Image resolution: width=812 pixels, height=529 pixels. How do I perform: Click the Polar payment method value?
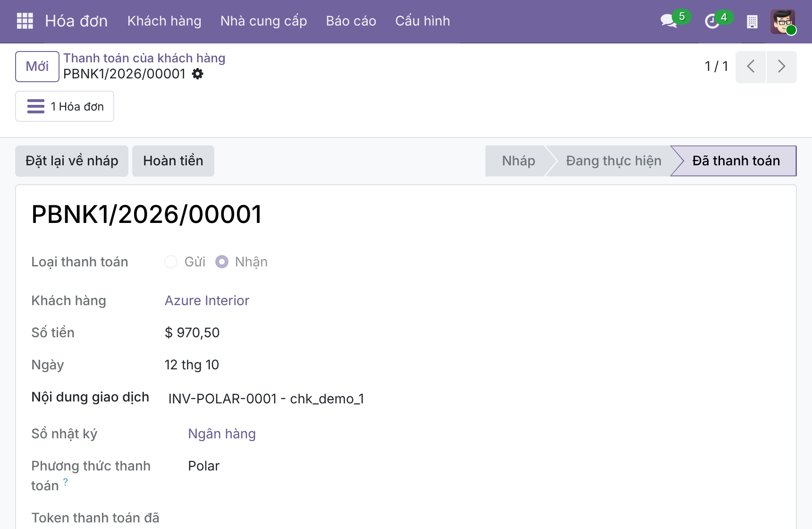tap(204, 466)
